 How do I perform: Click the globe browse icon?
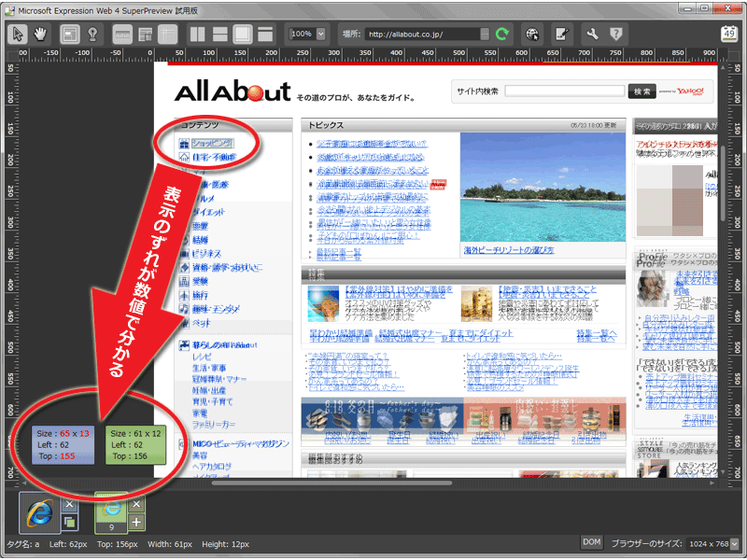530,33
